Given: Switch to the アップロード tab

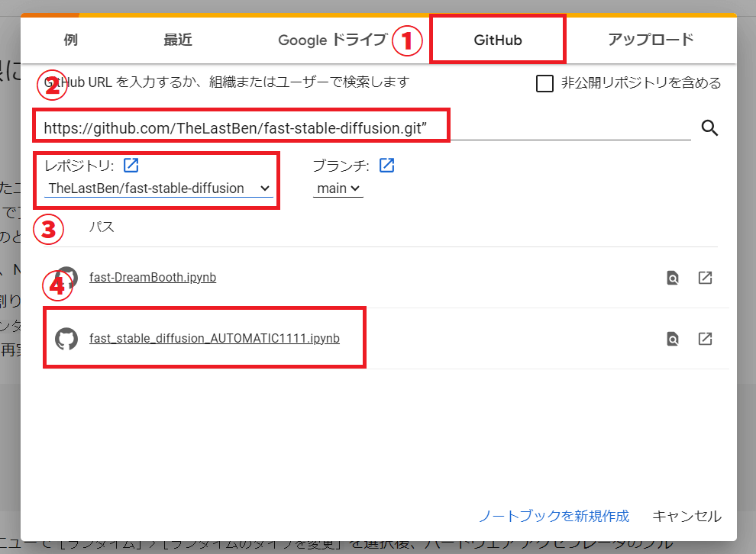Looking at the screenshot, I should point(651,40).
